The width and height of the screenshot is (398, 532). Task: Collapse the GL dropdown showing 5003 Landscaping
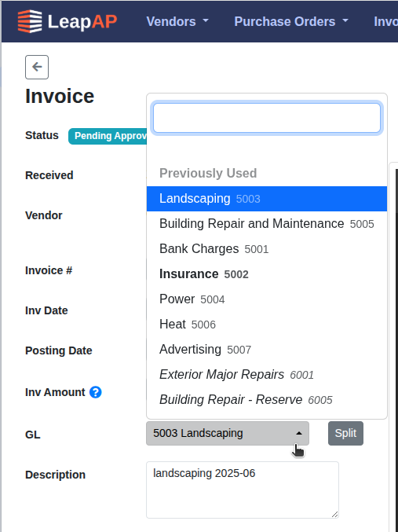click(x=228, y=433)
